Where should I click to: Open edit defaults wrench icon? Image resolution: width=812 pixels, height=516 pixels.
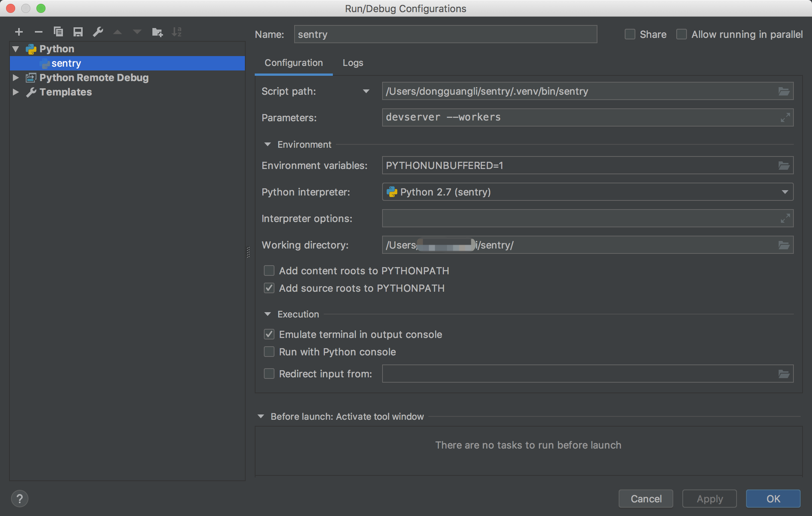pyautogui.click(x=98, y=32)
